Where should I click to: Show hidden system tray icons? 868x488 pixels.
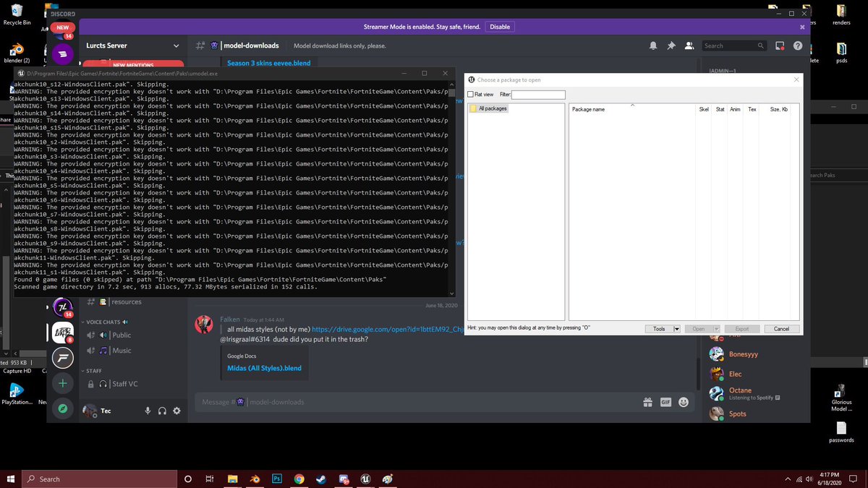(x=788, y=479)
